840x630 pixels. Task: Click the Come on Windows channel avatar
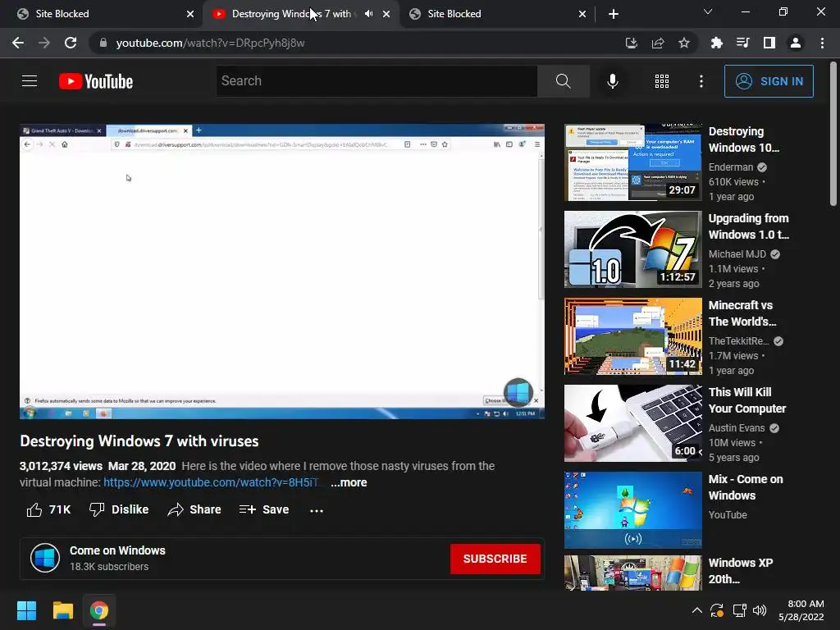(x=45, y=558)
